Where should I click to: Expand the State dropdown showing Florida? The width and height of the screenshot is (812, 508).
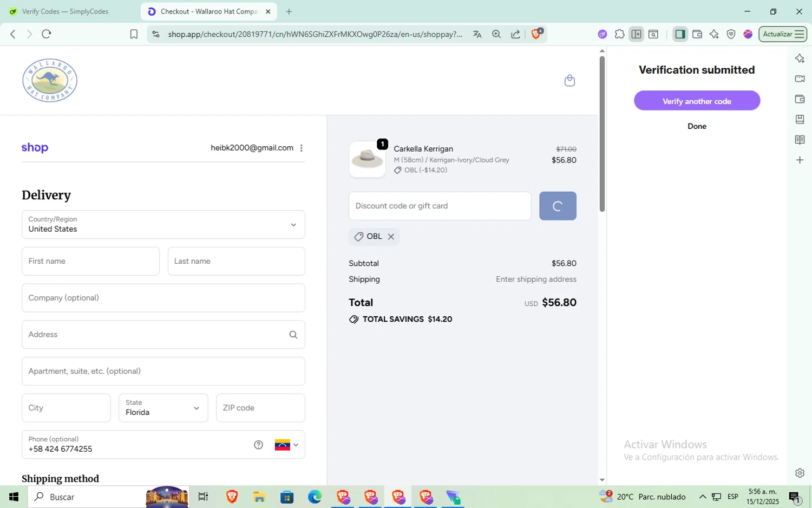[x=163, y=408]
